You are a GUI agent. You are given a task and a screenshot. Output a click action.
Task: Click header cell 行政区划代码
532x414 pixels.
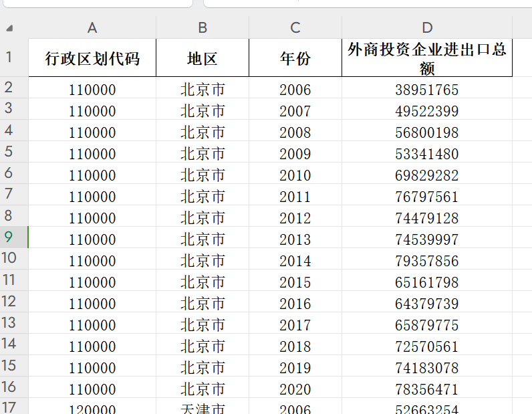coord(92,58)
